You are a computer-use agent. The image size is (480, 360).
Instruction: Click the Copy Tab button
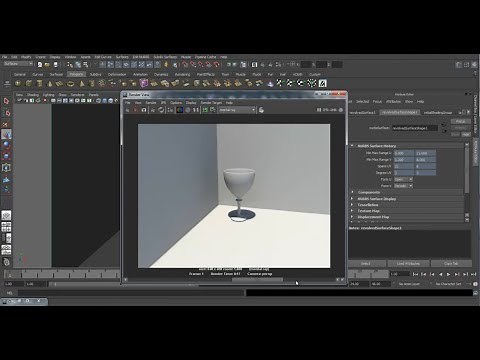[451, 263]
